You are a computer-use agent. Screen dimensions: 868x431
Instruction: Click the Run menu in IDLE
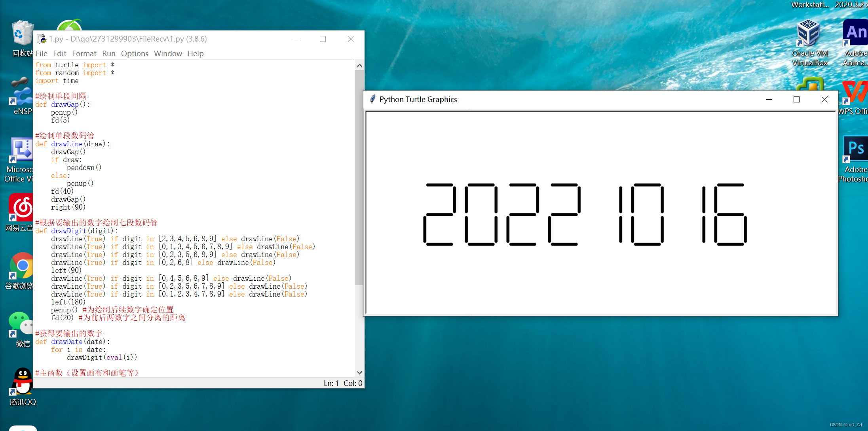point(108,53)
